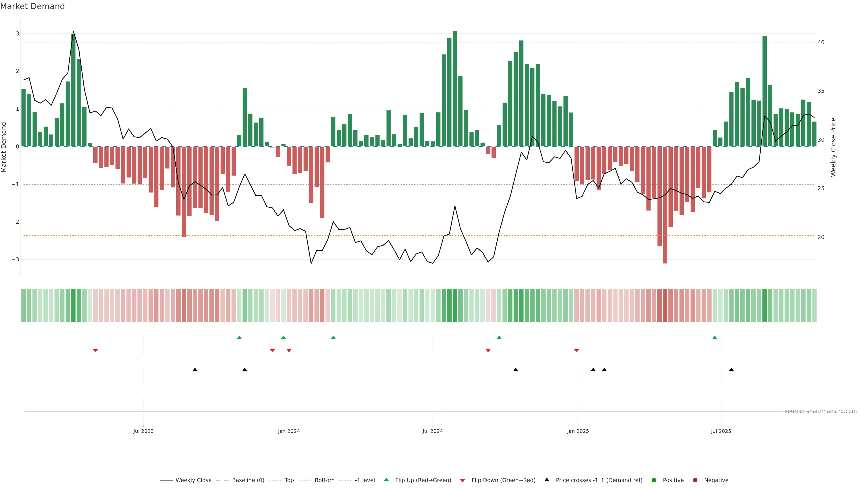
Task: Toggle the Baseline (0) legend entry
Action: coord(248,480)
